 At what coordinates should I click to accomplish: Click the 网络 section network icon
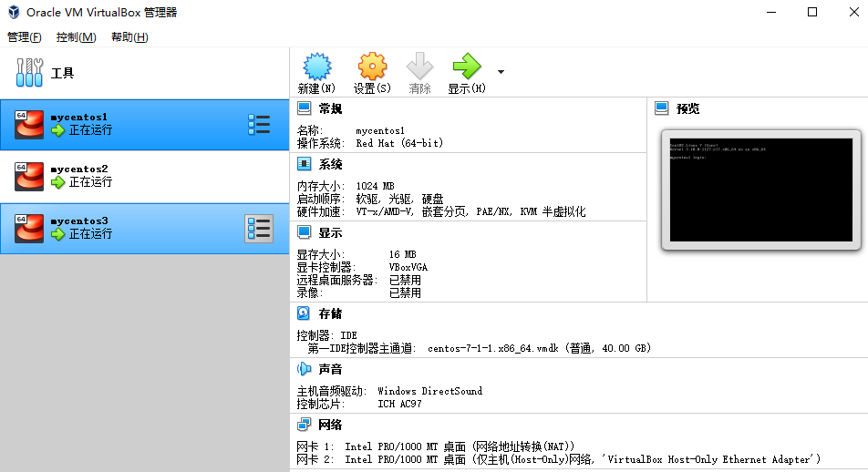tap(304, 425)
